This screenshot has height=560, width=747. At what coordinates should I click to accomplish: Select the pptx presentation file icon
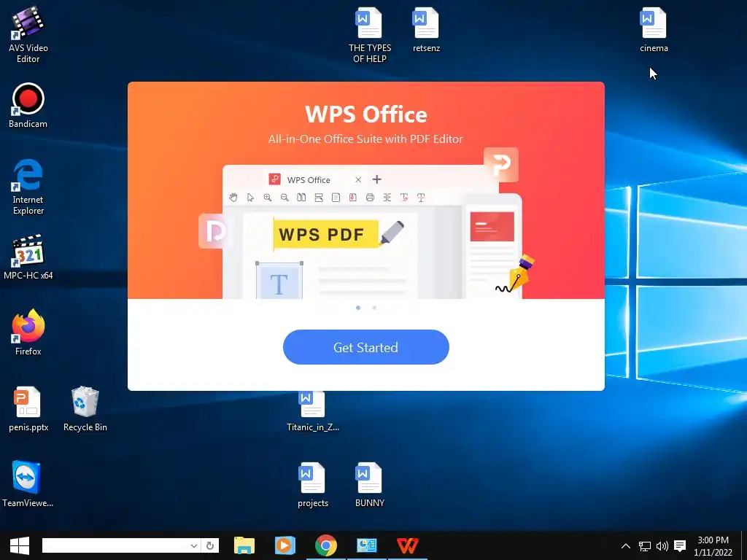(x=28, y=409)
